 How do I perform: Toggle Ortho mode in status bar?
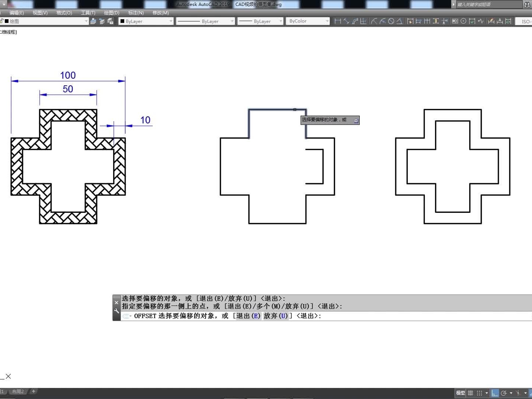494,393
